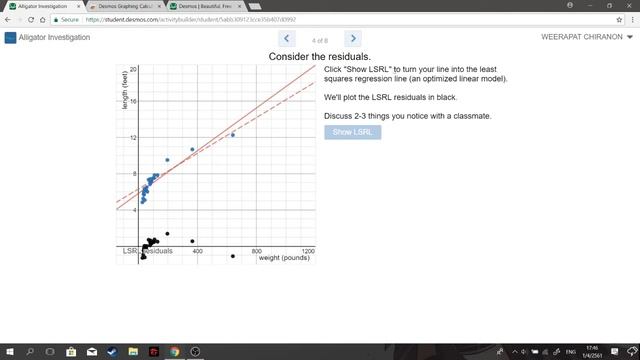
Task: Open the Chrome three-dot menu
Action: click(633, 20)
